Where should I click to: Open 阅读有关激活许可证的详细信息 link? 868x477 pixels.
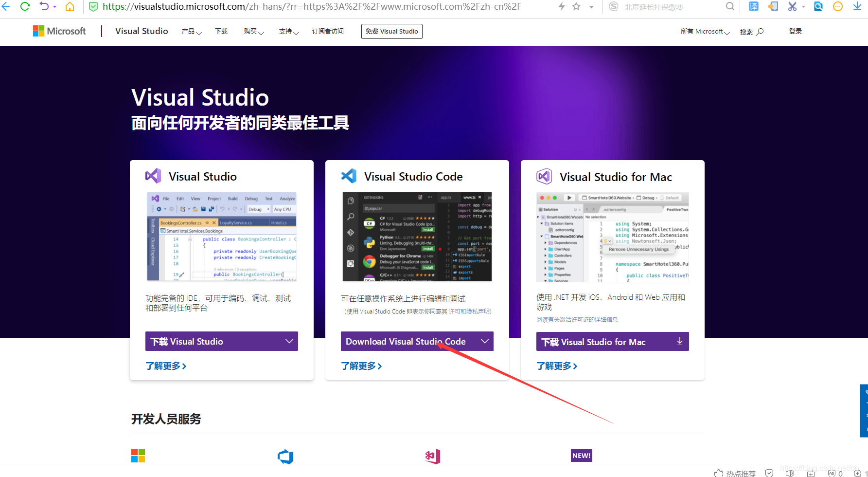click(577, 320)
